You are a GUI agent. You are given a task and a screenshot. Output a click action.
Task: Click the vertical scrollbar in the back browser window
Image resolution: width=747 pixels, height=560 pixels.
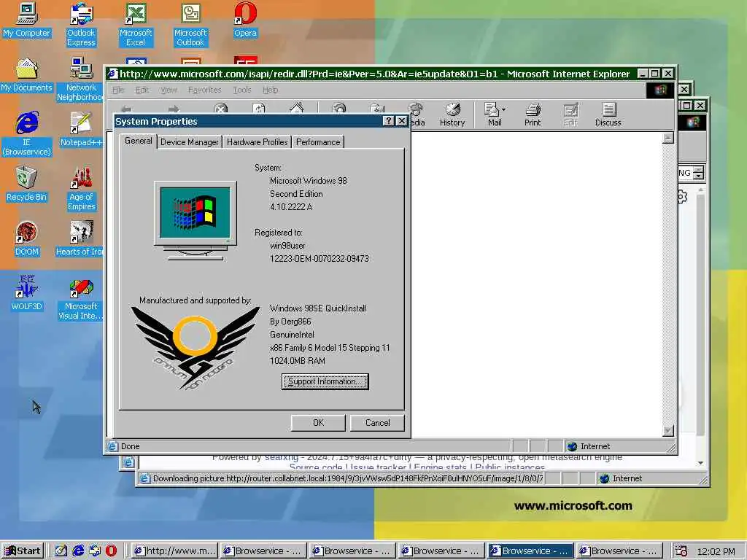click(x=700, y=326)
